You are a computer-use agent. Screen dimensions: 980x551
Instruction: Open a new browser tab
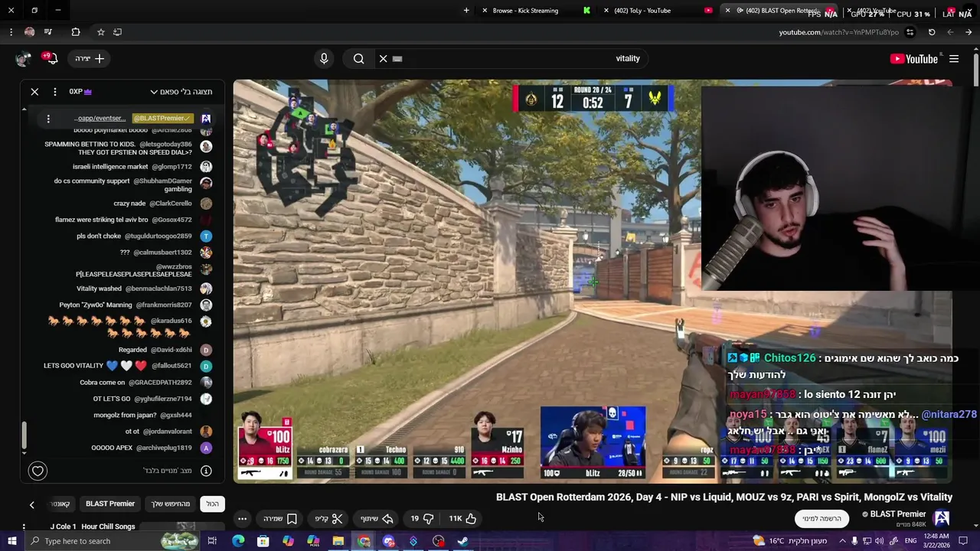click(x=466, y=11)
